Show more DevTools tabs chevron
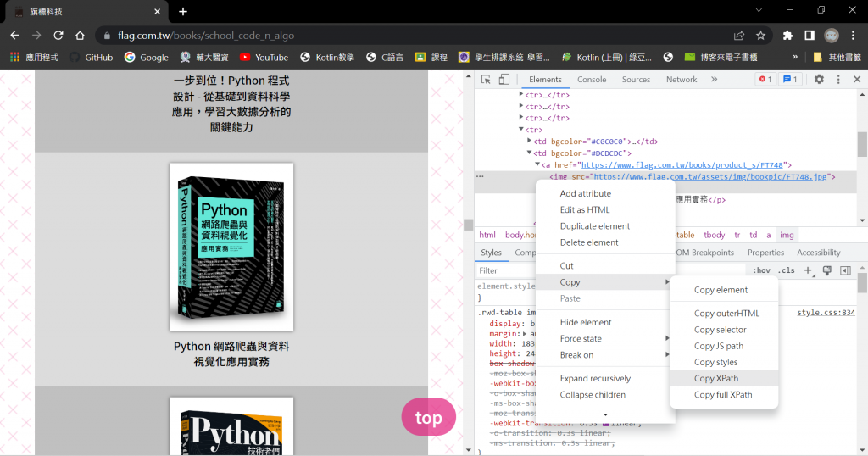The image size is (868, 456). click(x=714, y=80)
